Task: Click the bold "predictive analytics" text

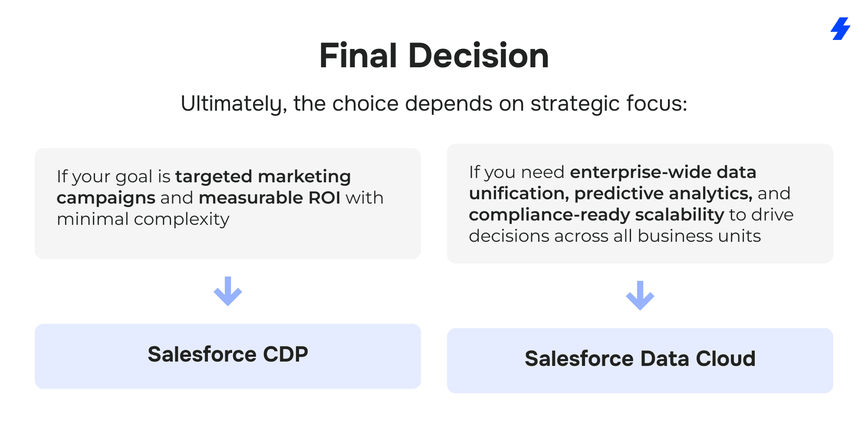Action: click(663, 194)
